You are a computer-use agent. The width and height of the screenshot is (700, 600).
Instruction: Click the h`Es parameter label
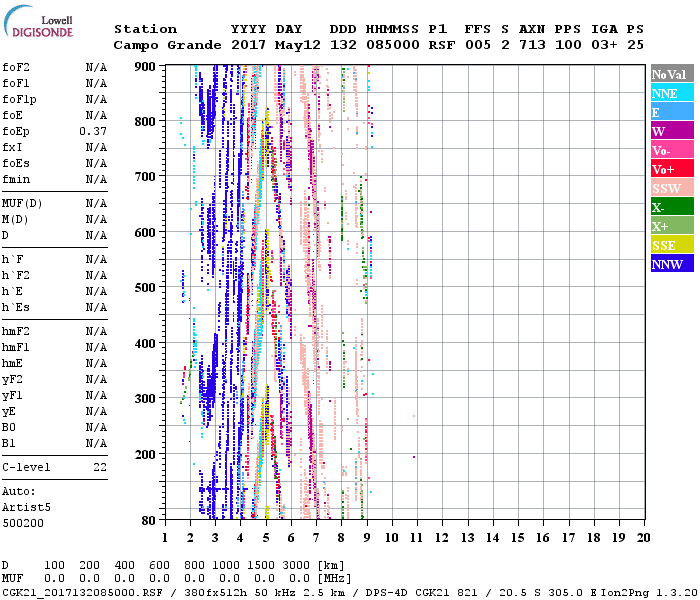coord(16,308)
